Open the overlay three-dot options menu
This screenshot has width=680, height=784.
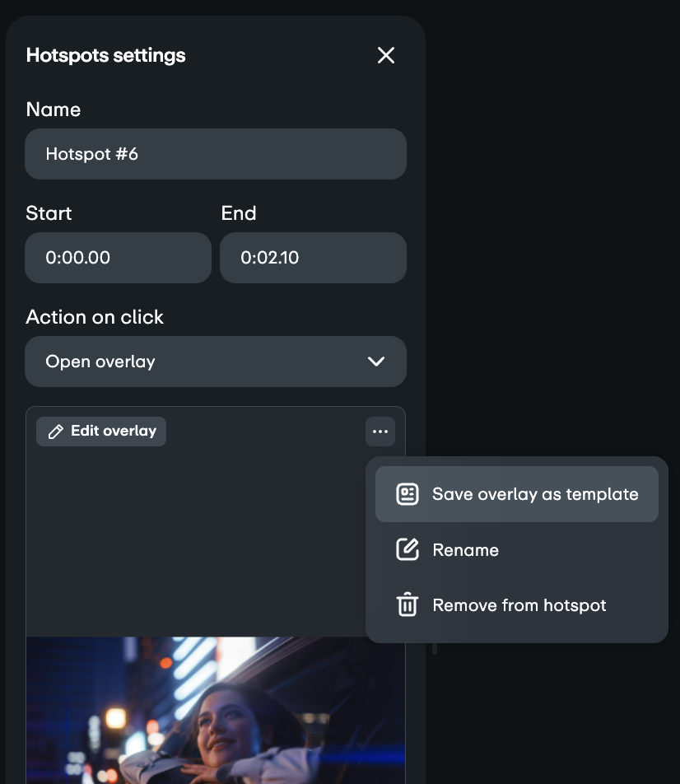[380, 432]
